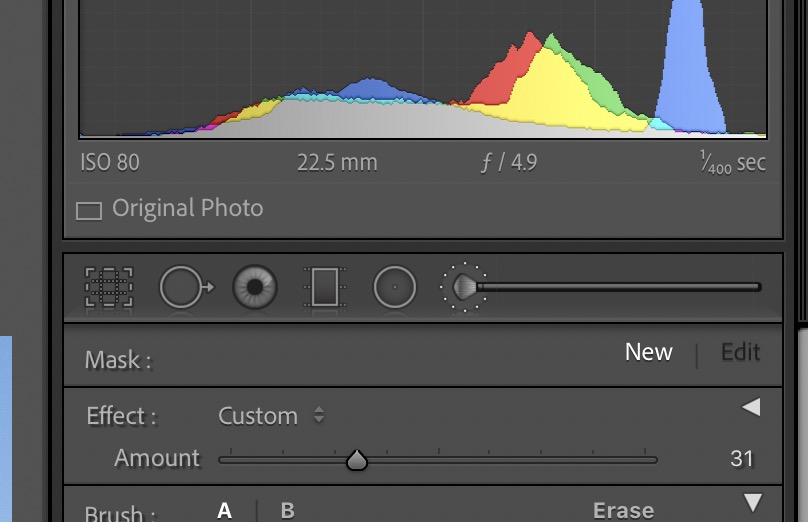Click the Amount value field showing 31
Viewport: 808px width, 522px height.
tap(741, 459)
